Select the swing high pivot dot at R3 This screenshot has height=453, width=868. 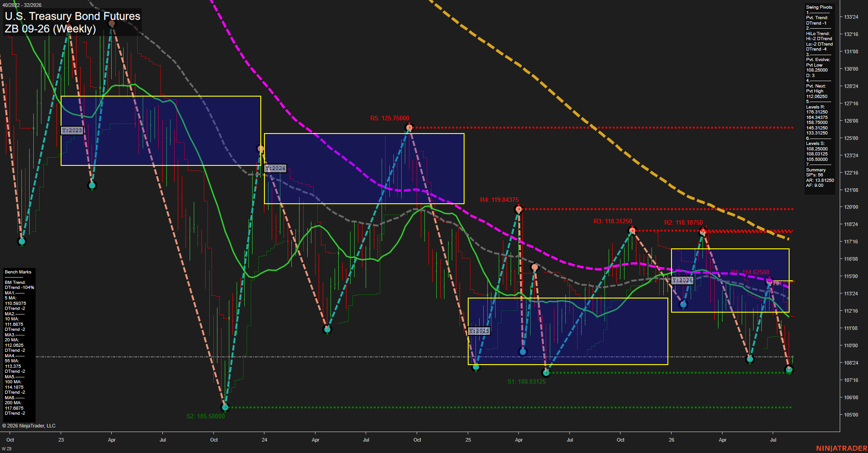click(x=632, y=231)
